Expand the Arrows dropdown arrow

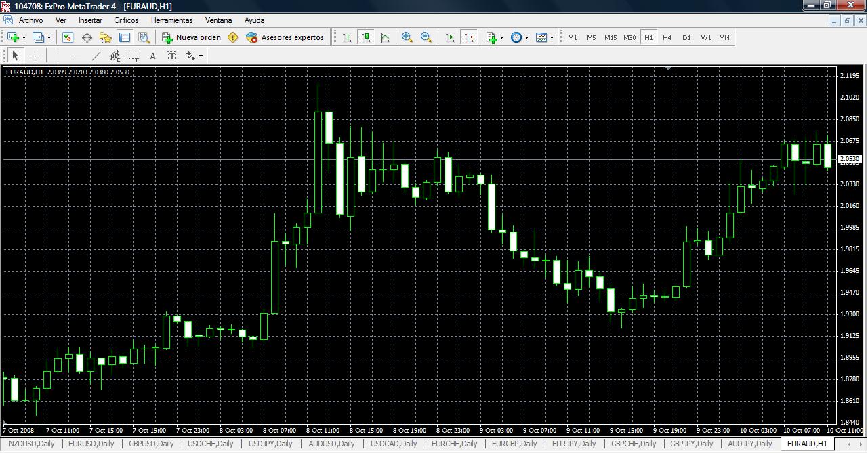(x=201, y=56)
